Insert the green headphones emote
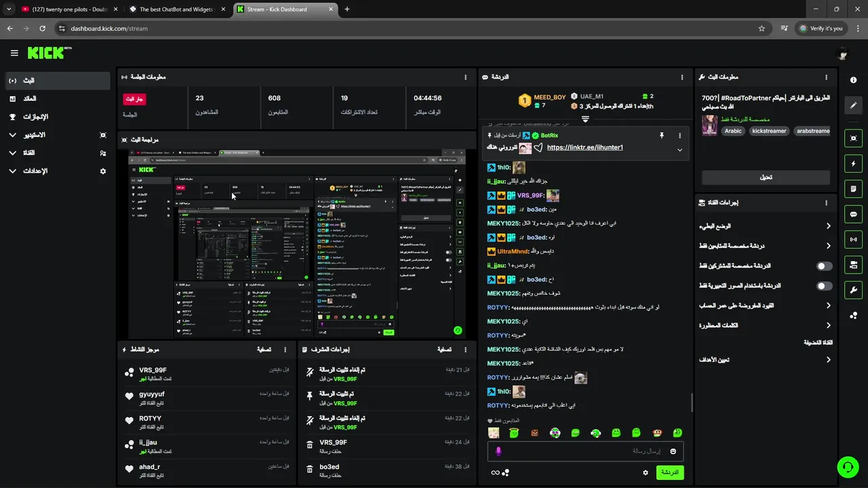 pyautogui.click(x=596, y=432)
